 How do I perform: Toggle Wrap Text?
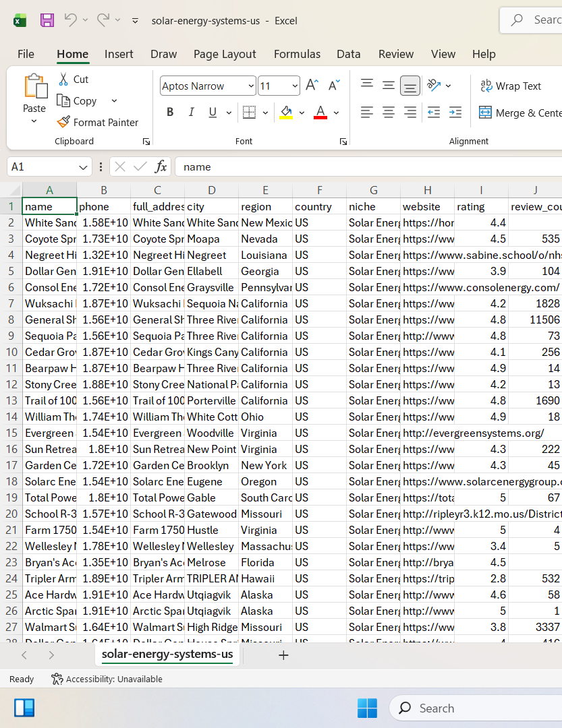pos(511,86)
